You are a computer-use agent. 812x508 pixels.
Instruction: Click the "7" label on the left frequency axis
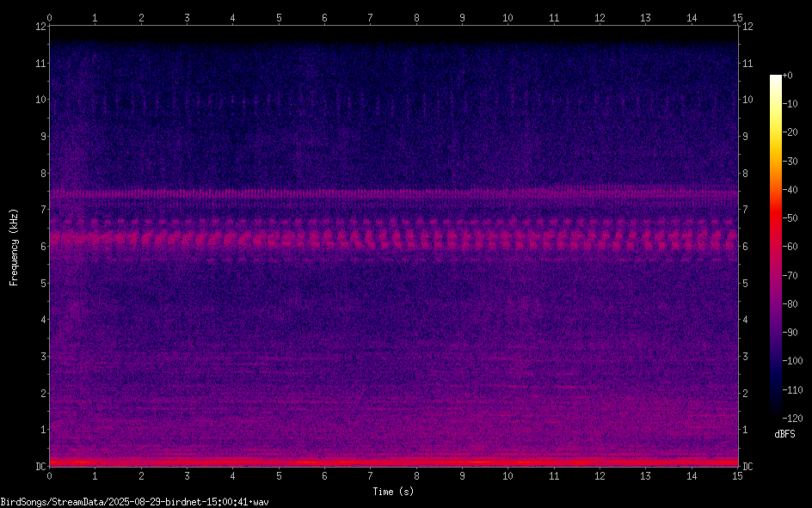pos(44,210)
